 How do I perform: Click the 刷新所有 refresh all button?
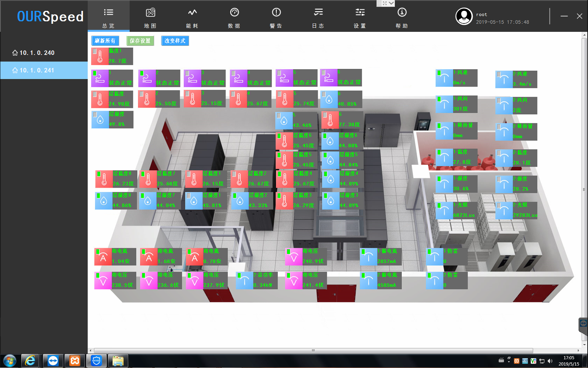105,41
